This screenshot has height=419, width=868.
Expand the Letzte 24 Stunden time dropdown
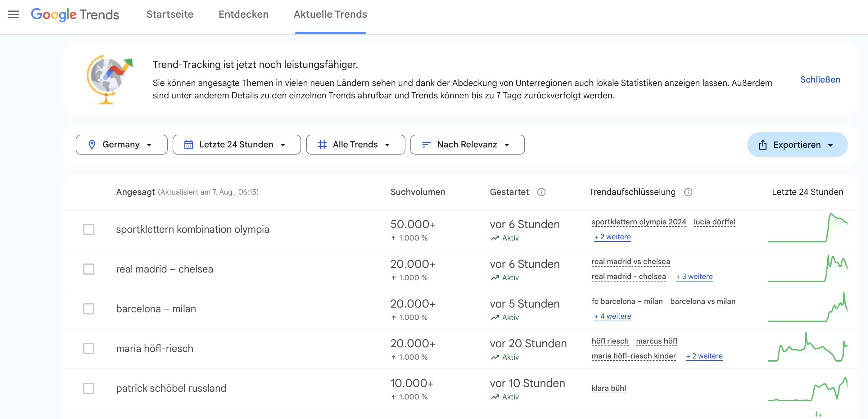(283, 145)
